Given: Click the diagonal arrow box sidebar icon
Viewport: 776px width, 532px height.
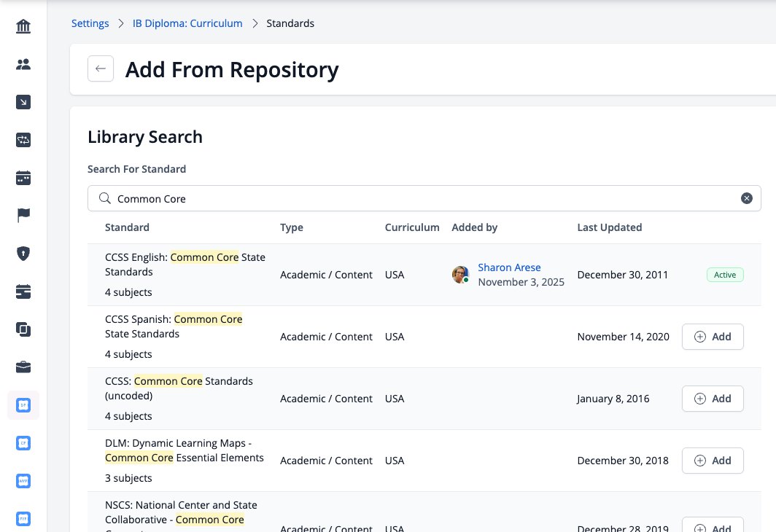Looking at the screenshot, I should point(23,102).
